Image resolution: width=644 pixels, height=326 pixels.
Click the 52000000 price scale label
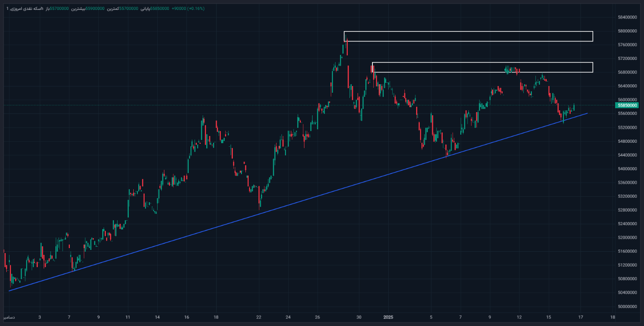627,238
